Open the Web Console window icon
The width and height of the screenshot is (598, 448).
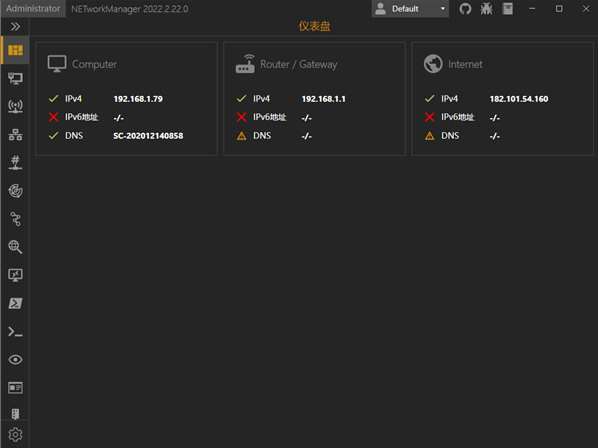pyautogui.click(x=15, y=388)
